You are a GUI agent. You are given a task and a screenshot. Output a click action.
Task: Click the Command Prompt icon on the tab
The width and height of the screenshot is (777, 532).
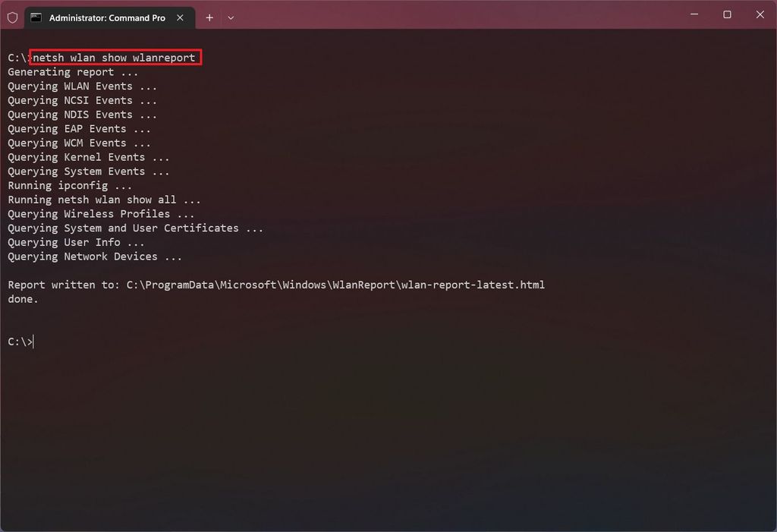[x=34, y=17]
